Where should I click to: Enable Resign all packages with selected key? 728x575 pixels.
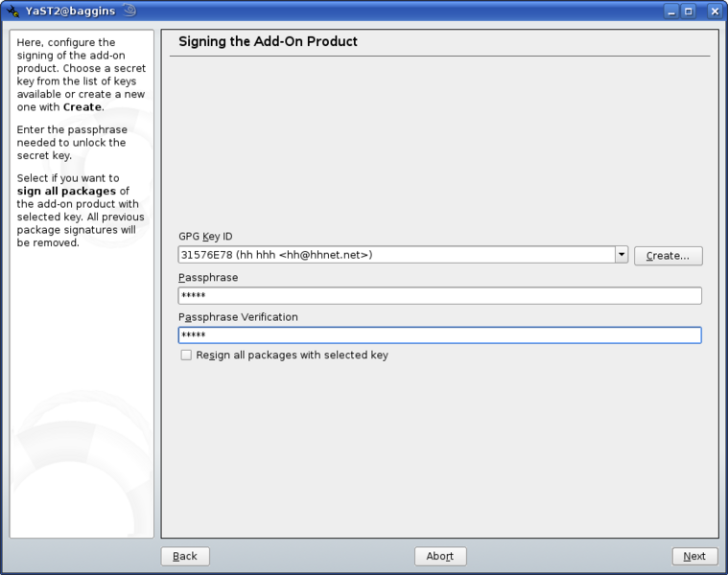(186, 356)
